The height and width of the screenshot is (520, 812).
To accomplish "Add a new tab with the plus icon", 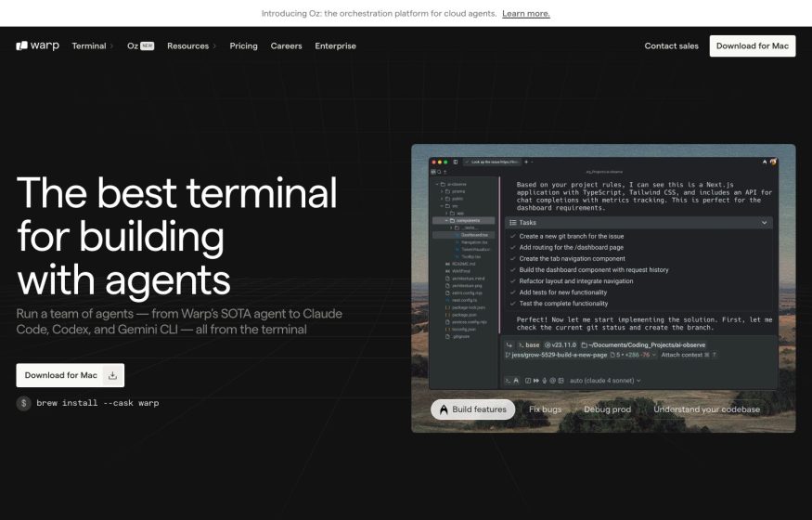I will point(526,162).
